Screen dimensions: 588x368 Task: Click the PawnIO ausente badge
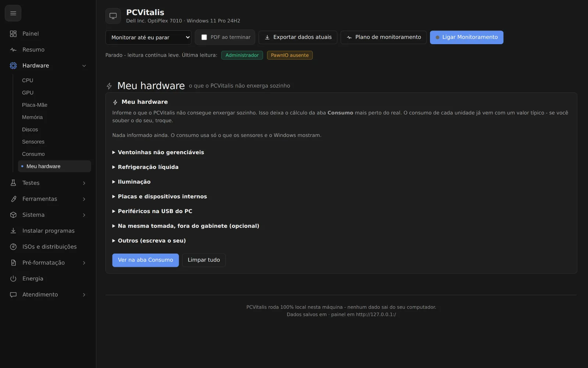point(290,55)
